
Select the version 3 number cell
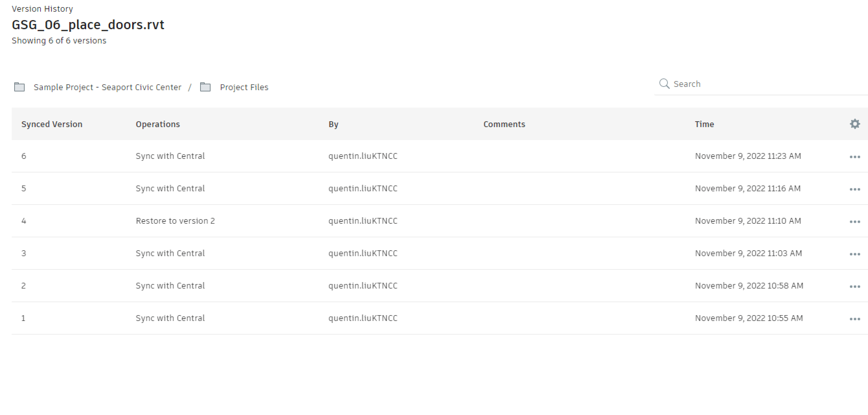(x=24, y=253)
